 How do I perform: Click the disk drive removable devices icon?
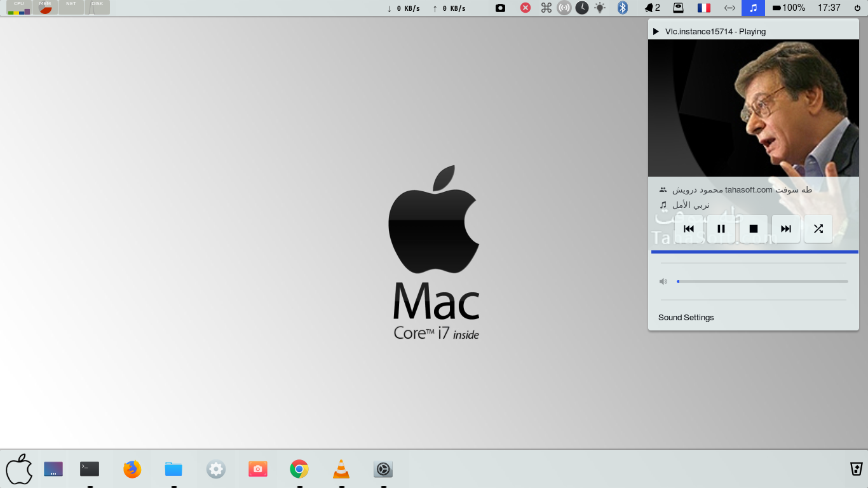point(679,8)
